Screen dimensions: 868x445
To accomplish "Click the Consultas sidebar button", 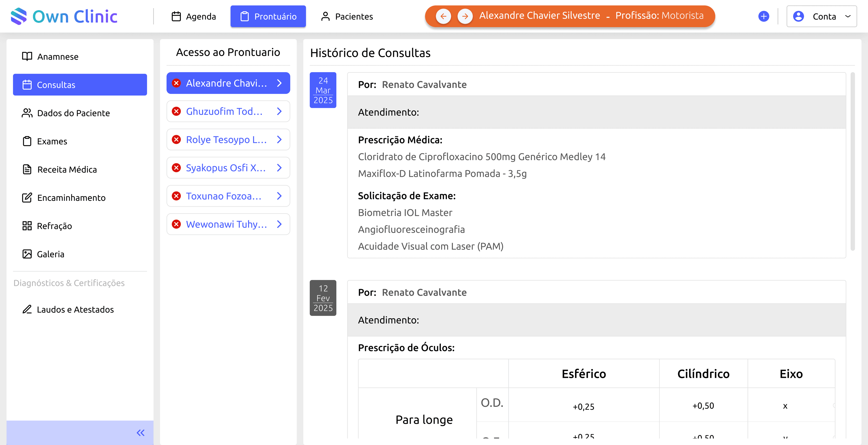I will point(80,85).
